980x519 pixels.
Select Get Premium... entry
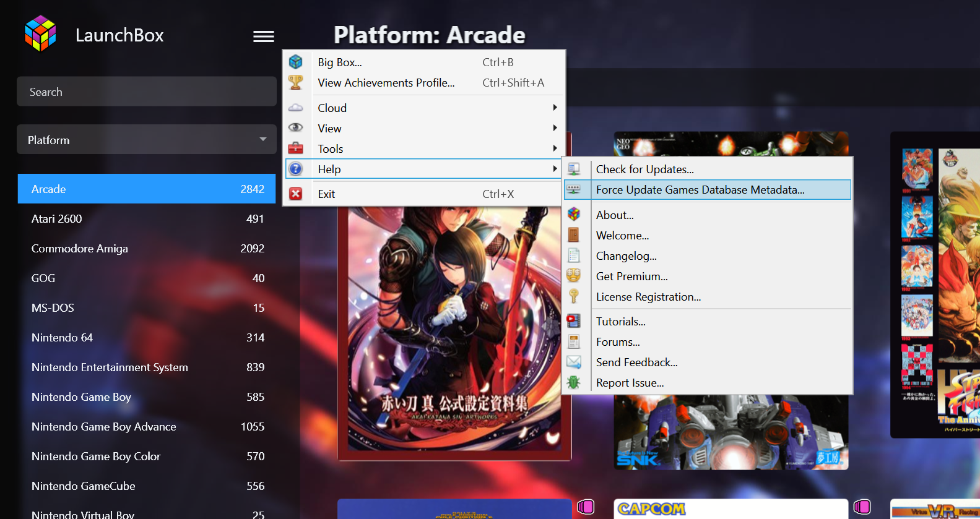tap(708, 276)
